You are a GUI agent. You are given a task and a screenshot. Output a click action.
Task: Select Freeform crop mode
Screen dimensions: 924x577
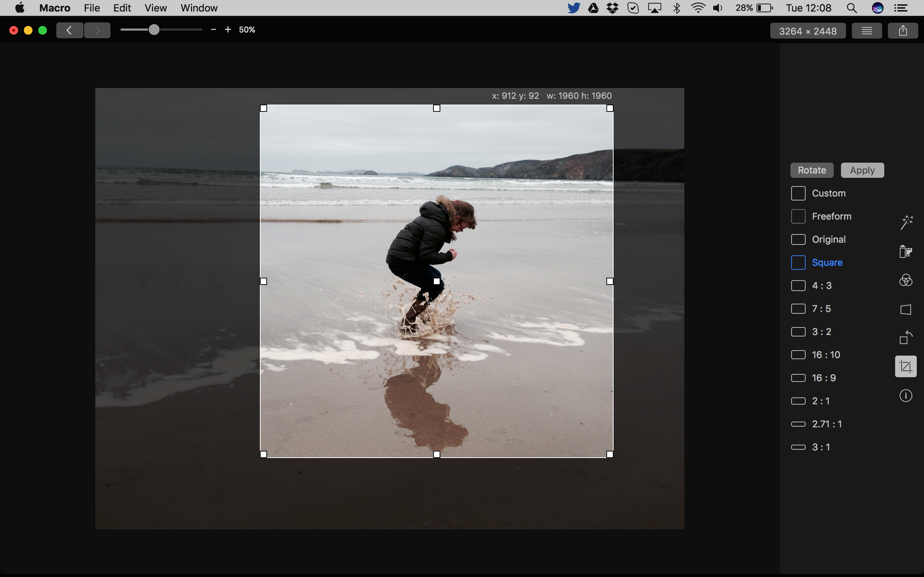pyautogui.click(x=831, y=216)
